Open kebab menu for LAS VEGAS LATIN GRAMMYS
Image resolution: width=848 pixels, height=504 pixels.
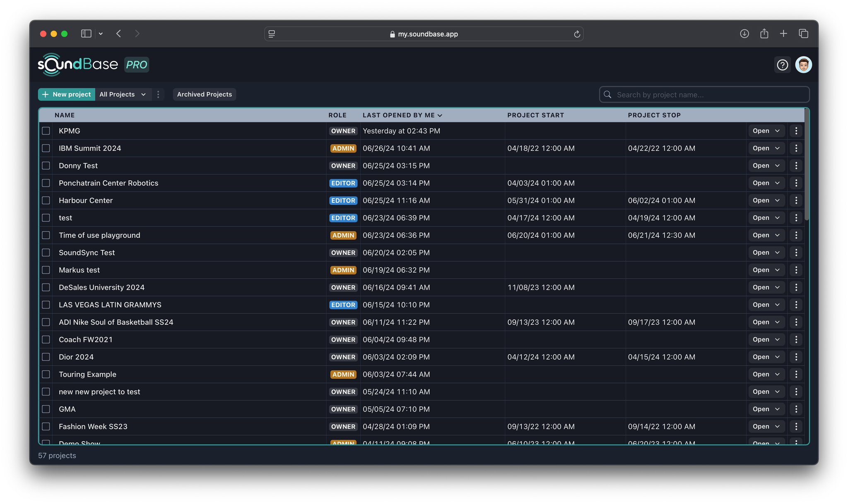pos(796,305)
